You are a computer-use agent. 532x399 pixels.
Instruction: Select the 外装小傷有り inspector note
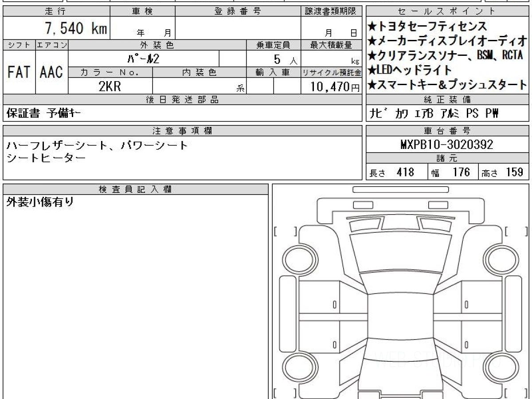click(40, 203)
